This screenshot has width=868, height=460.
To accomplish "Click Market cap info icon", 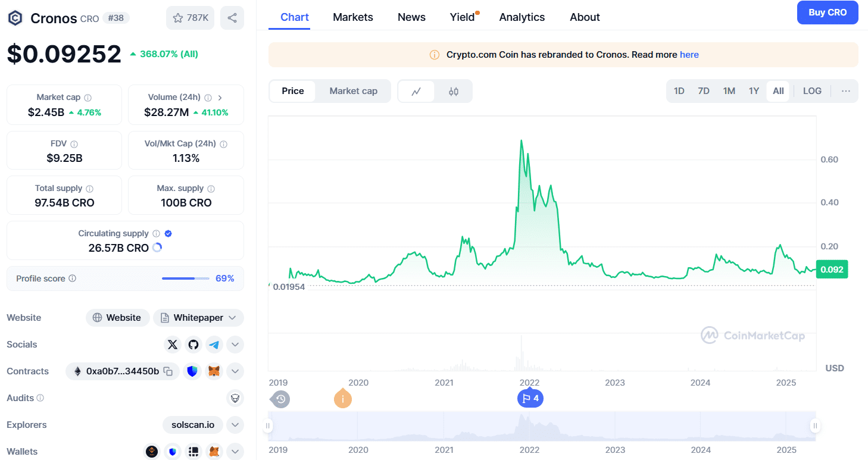I will coord(88,98).
